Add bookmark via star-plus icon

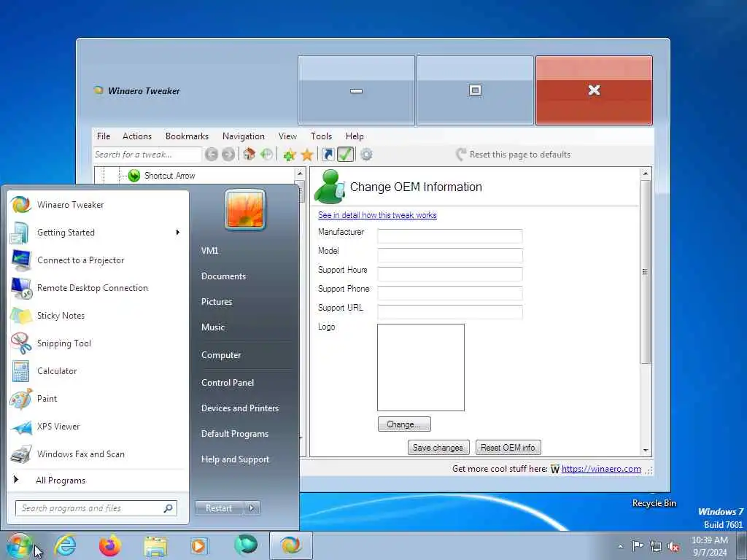point(289,155)
